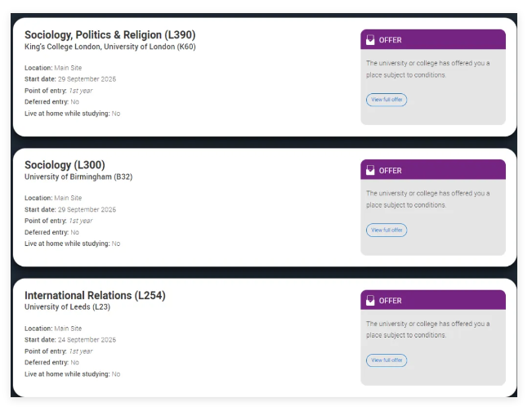The height and width of the screenshot is (407, 532).
Task: View full offer for Sociology, Politics & Religion
Action: pos(387,100)
